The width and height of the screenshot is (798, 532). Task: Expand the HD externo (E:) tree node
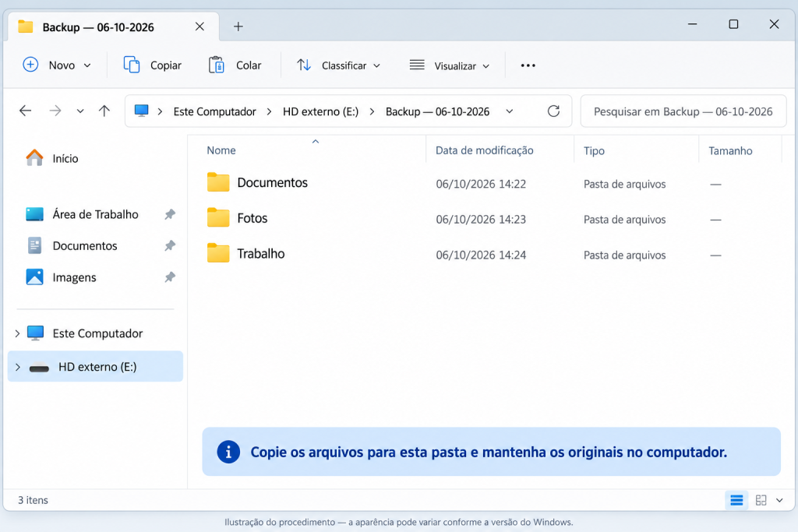[17, 367]
